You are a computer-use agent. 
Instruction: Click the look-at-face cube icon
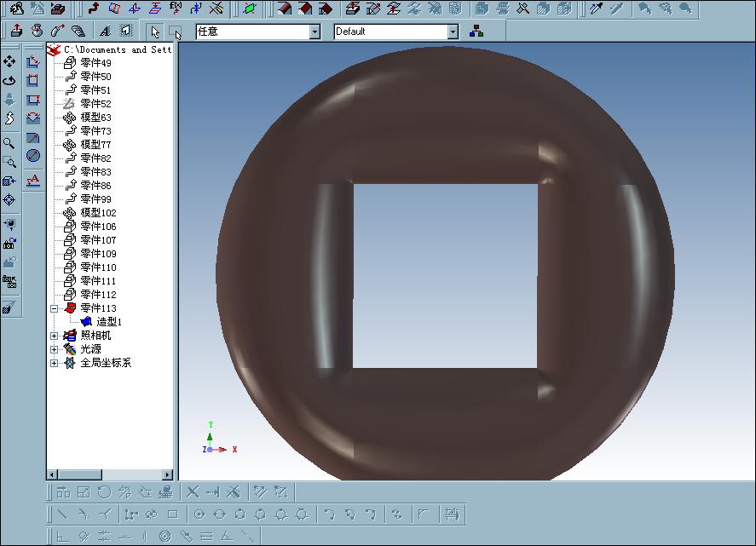[9, 181]
